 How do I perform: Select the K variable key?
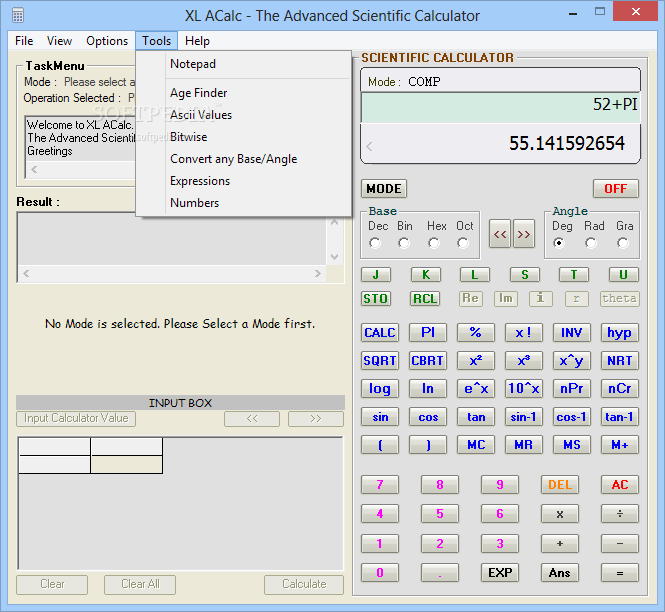pos(426,274)
